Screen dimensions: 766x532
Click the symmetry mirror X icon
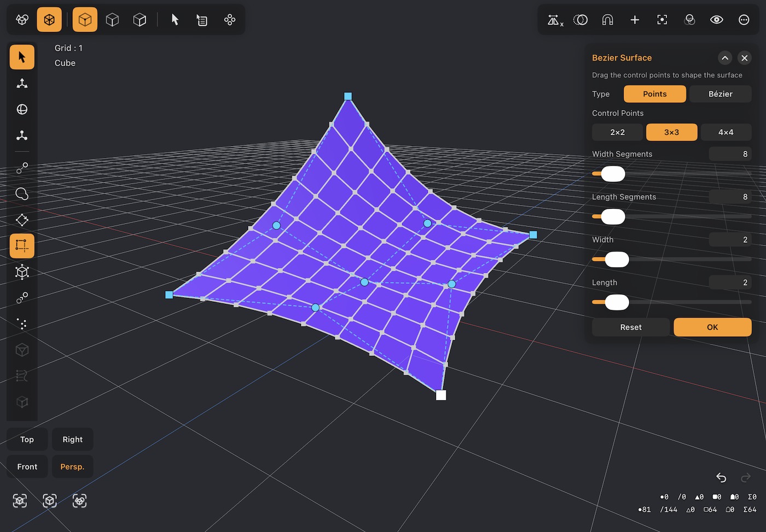555,20
